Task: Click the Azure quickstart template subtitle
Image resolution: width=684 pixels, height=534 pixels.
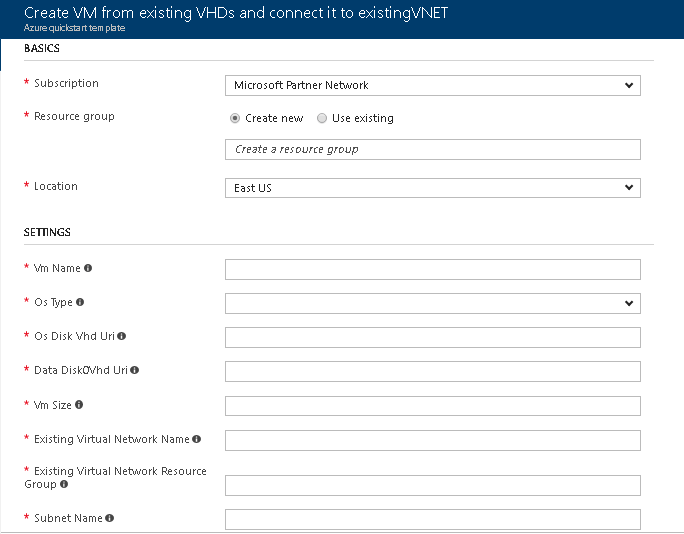Action: coord(75,28)
